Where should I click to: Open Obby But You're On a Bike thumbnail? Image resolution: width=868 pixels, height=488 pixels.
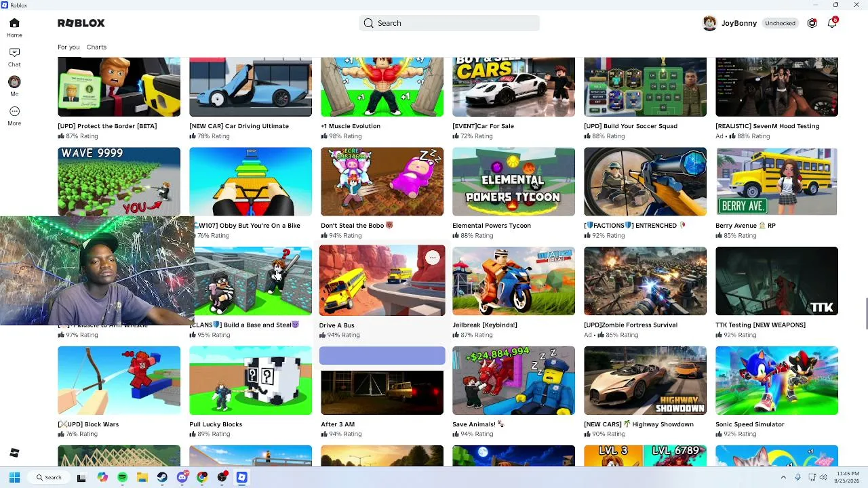tap(250, 182)
